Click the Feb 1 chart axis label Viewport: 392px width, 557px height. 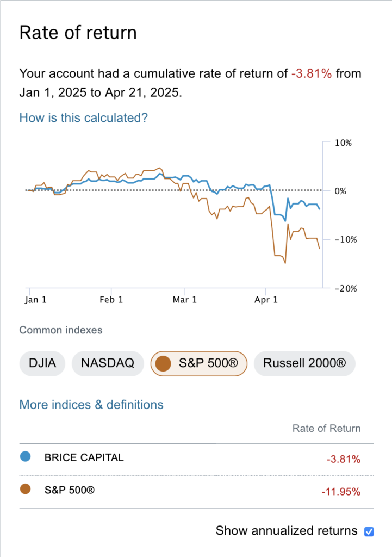[x=111, y=300]
